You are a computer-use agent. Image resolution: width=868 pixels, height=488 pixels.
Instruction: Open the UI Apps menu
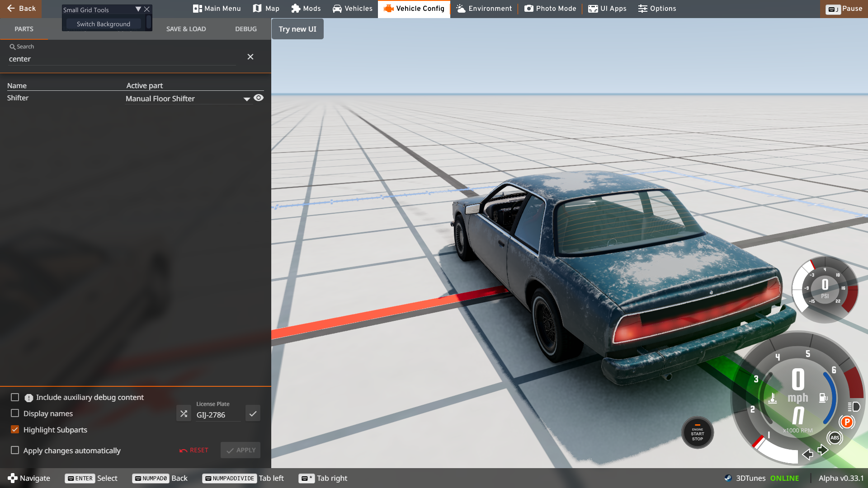pyautogui.click(x=607, y=9)
